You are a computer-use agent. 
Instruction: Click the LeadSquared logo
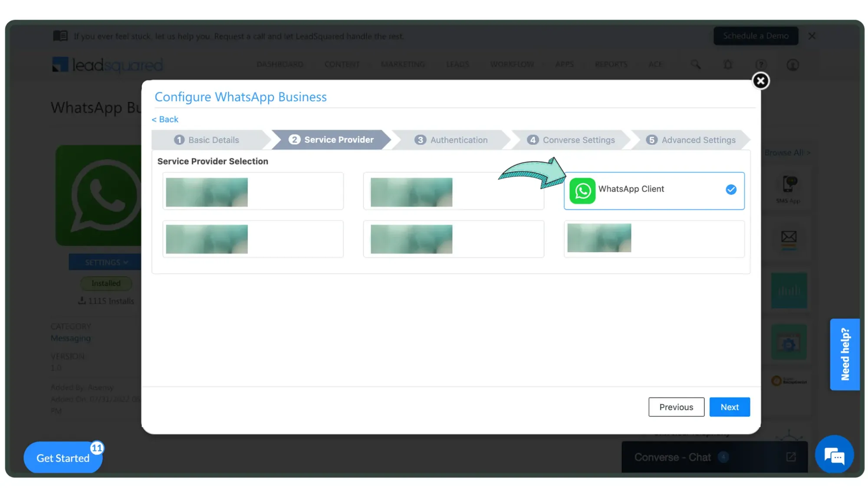tap(107, 65)
